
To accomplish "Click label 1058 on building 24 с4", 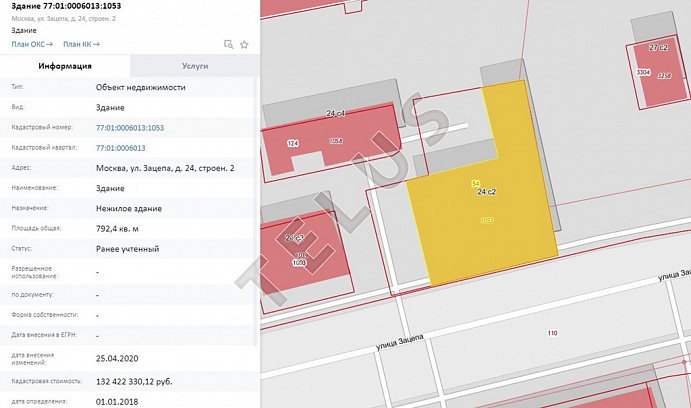I will click(x=336, y=141).
